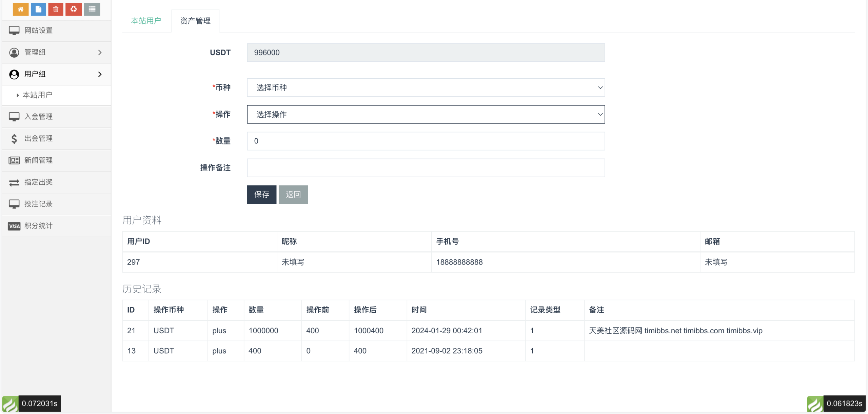Click the red trash icon button
868x414 pixels.
pyautogui.click(x=56, y=9)
